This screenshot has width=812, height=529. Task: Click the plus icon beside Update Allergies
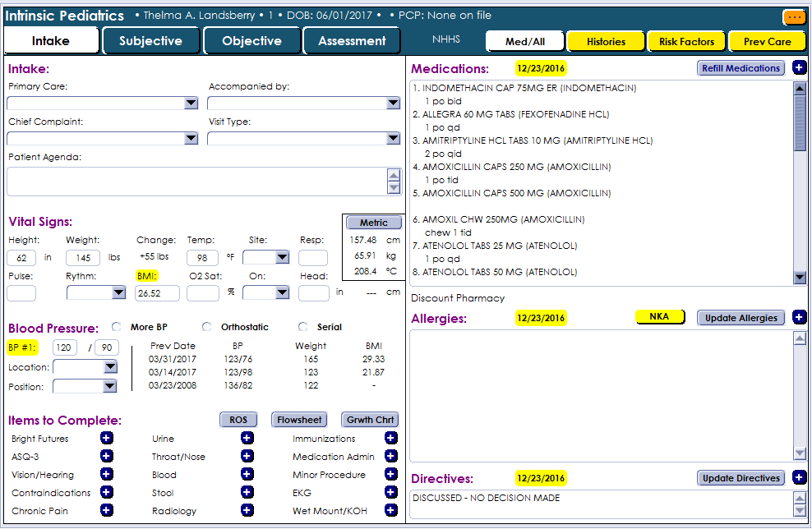[x=800, y=318]
